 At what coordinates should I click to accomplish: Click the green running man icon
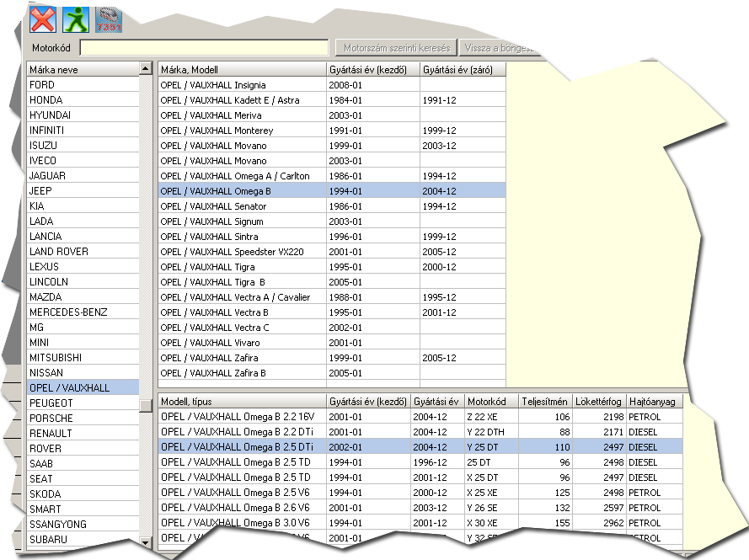(76, 19)
